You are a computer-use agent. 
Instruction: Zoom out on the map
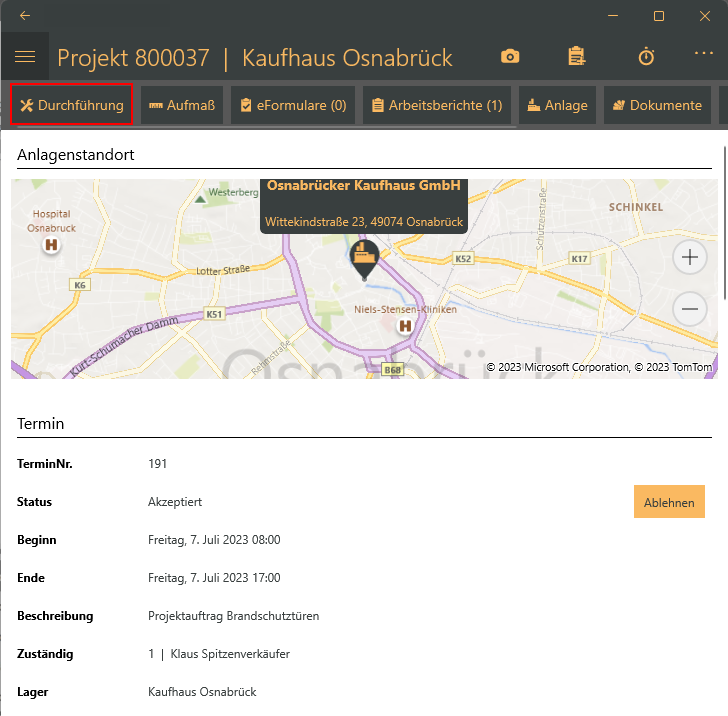690,309
